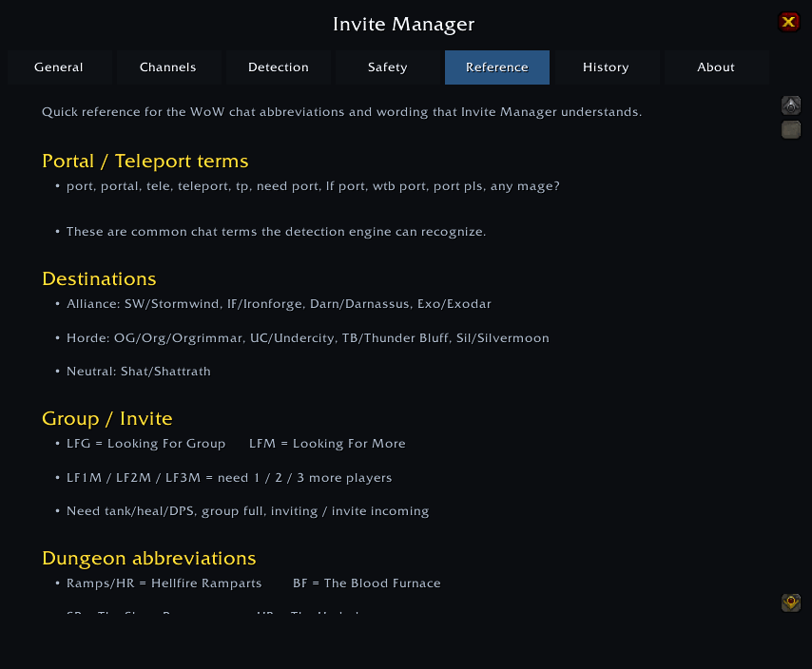Click 'These are common chat terms' line
The height and width of the screenshot is (669, 812).
click(276, 232)
